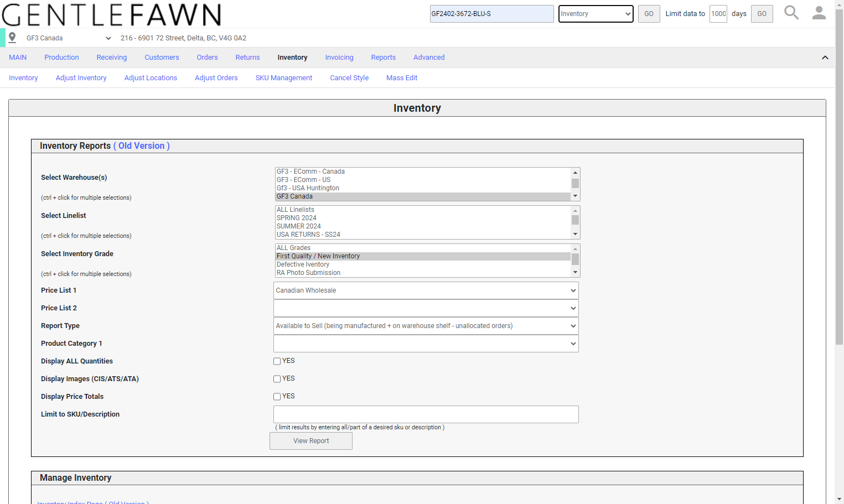Select RA Photo Submission grade
This screenshot has width=844, height=504.
click(423, 273)
